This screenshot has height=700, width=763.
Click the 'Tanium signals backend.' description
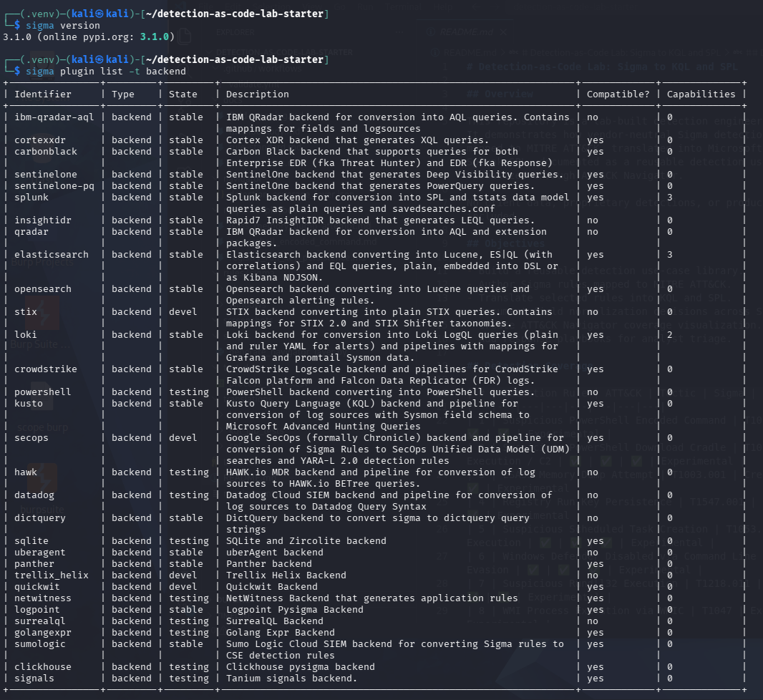(x=291, y=679)
